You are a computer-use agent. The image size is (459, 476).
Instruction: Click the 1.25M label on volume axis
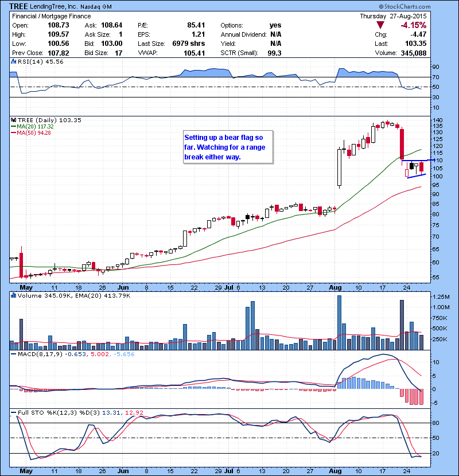coord(441,296)
